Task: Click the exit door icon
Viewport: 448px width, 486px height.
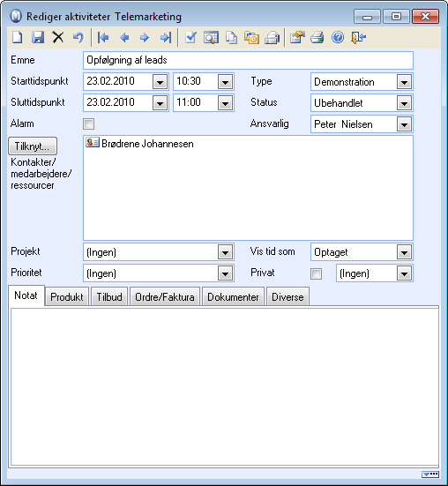Action: (x=358, y=38)
